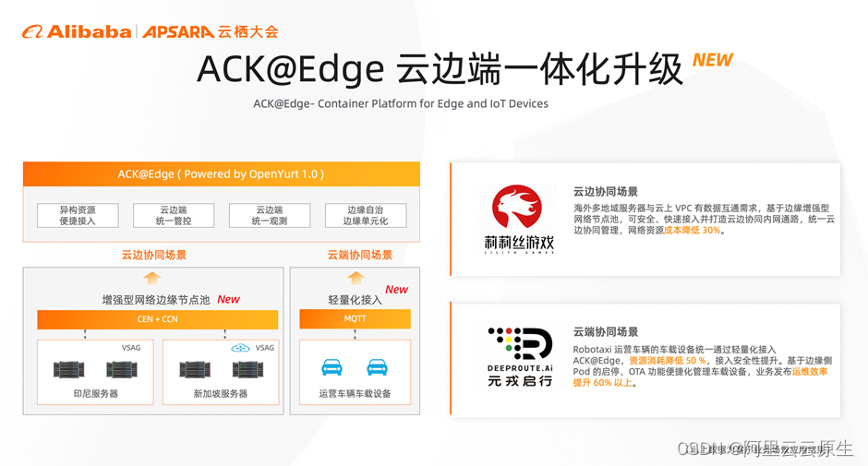Click the orange arrow under 云边协同场景
Image resolution: width=868 pixels, height=466 pixels.
point(152,277)
